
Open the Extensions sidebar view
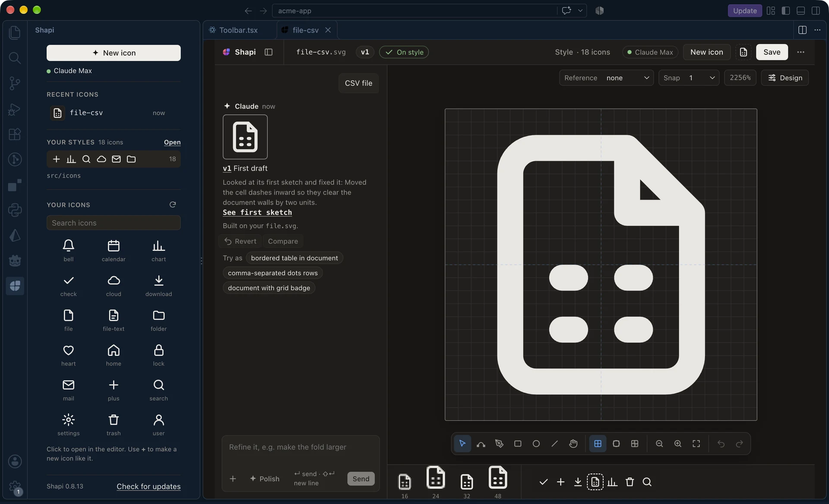[x=15, y=134]
